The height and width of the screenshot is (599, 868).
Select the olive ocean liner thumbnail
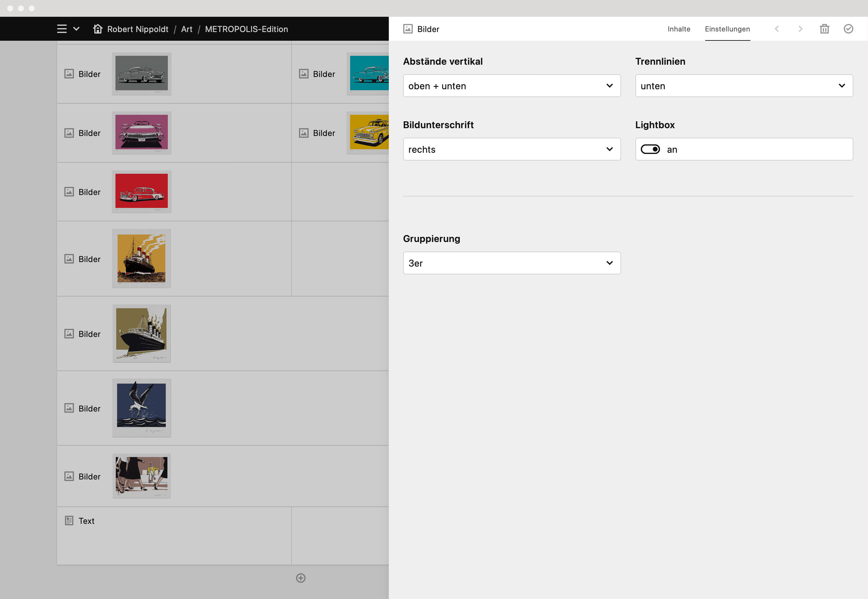[141, 333]
